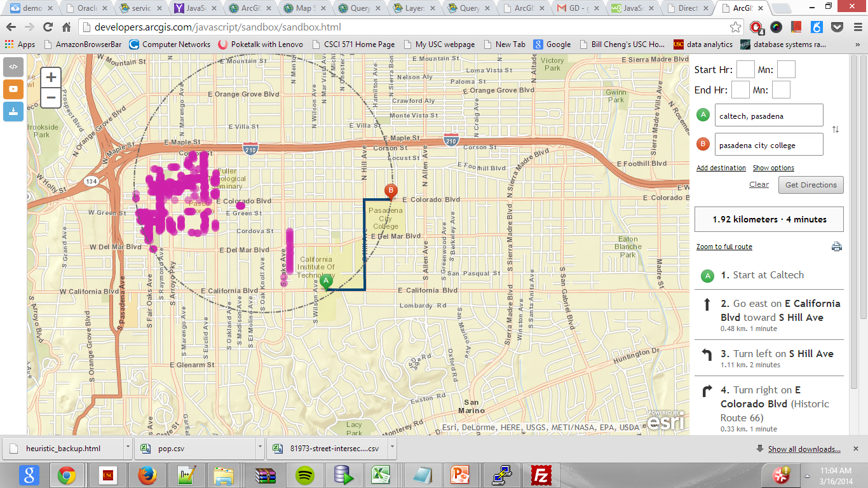The height and width of the screenshot is (488, 868).
Task: Open heuristic_backup.html download menu arrow
Action: pos(128,448)
